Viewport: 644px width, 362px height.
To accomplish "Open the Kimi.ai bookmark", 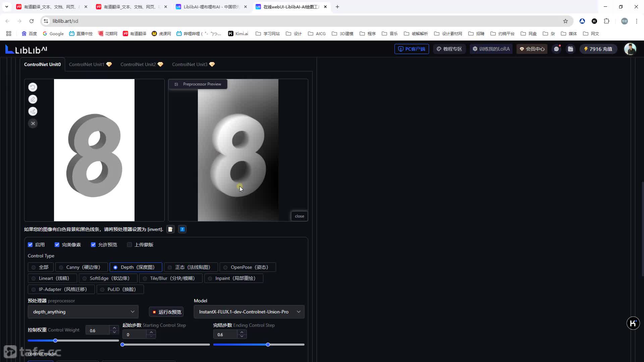I will click(x=238, y=34).
